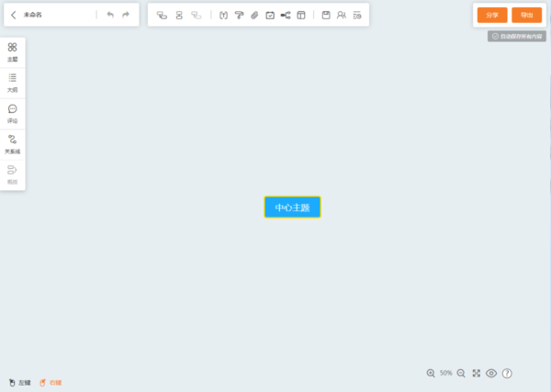
Task: Change the mind map structure layout icon
Action: point(286,15)
